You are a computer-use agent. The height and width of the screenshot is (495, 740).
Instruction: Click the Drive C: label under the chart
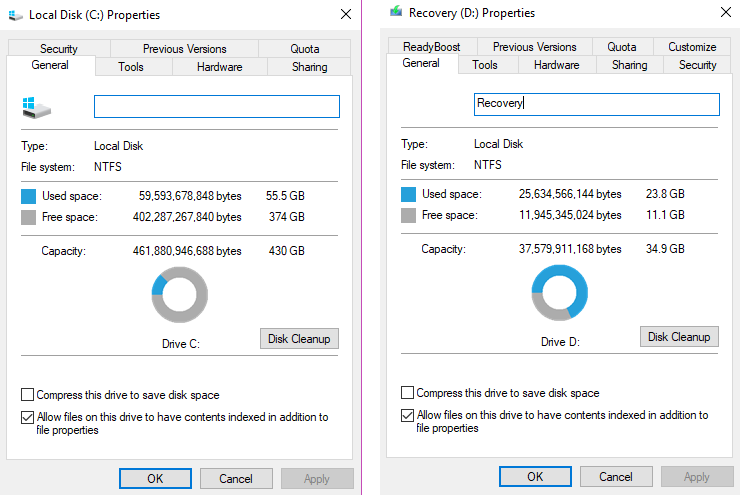pyautogui.click(x=181, y=344)
